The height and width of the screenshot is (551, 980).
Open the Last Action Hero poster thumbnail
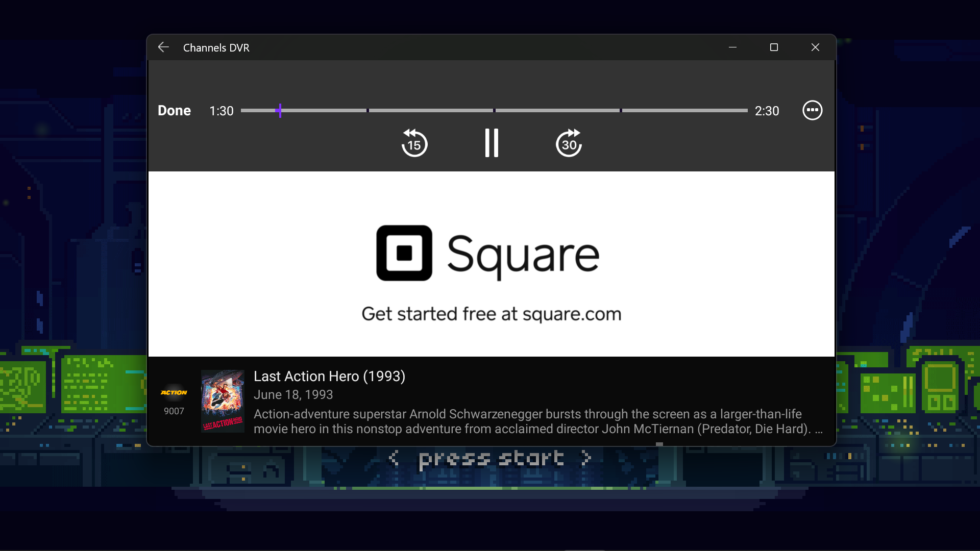coord(223,401)
